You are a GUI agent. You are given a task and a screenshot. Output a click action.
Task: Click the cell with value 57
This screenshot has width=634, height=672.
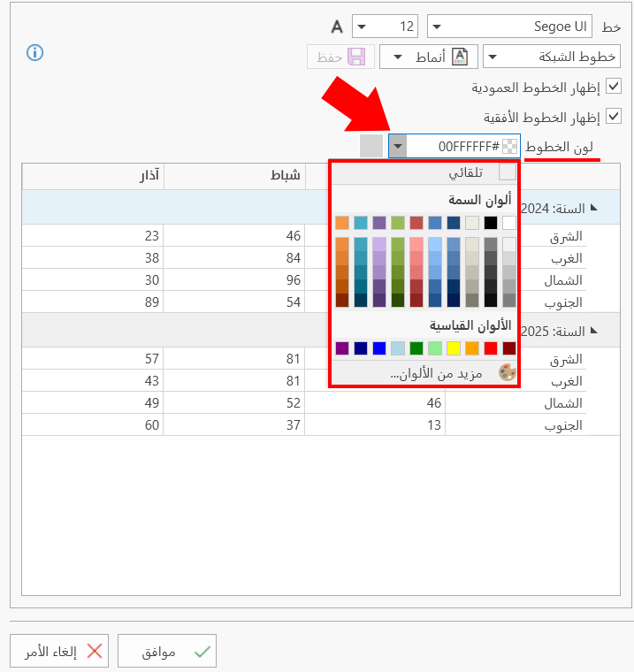(x=93, y=358)
